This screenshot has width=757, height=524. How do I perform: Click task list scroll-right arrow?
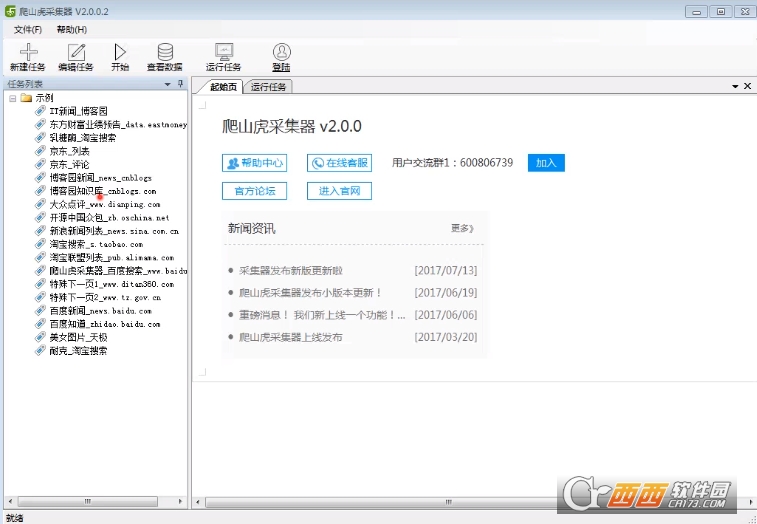(180, 502)
